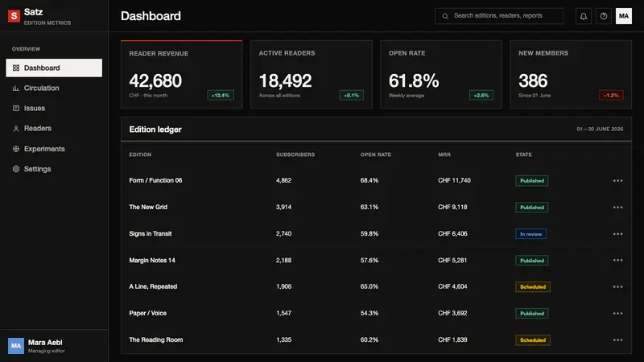The height and width of the screenshot is (362, 644).
Task: Click the State column header
Action: point(524,154)
